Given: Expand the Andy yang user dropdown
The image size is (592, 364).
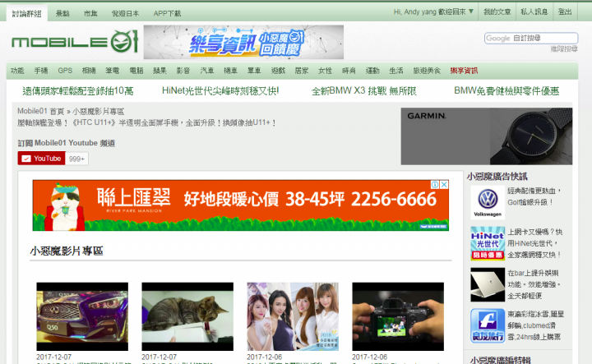Looking at the screenshot, I should tap(433, 12).
